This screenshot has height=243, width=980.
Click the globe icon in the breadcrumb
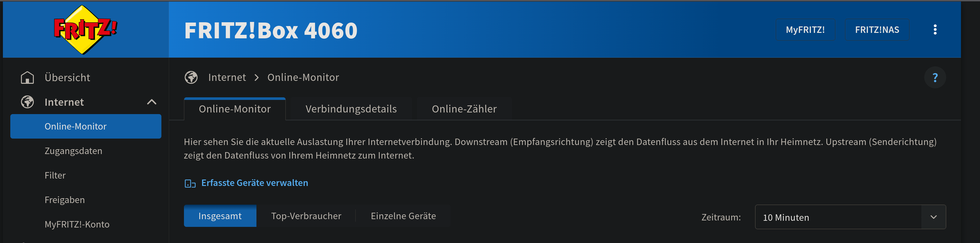pos(191,77)
